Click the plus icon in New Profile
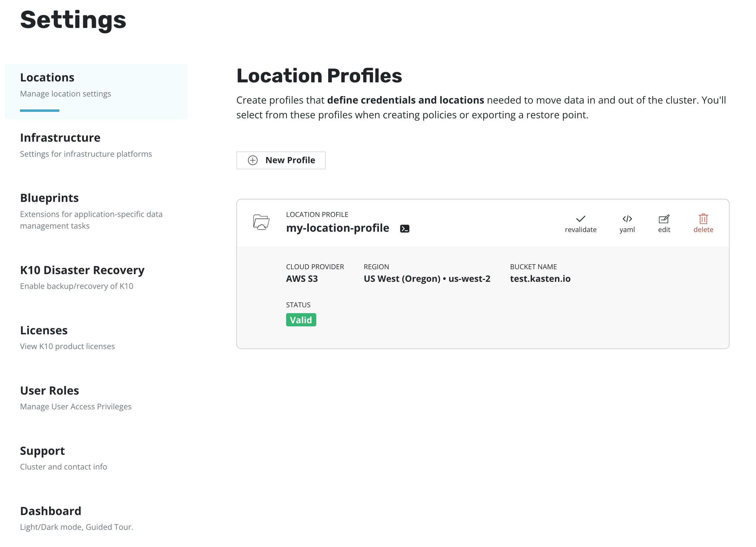756x547 pixels. (x=253, y=160)
